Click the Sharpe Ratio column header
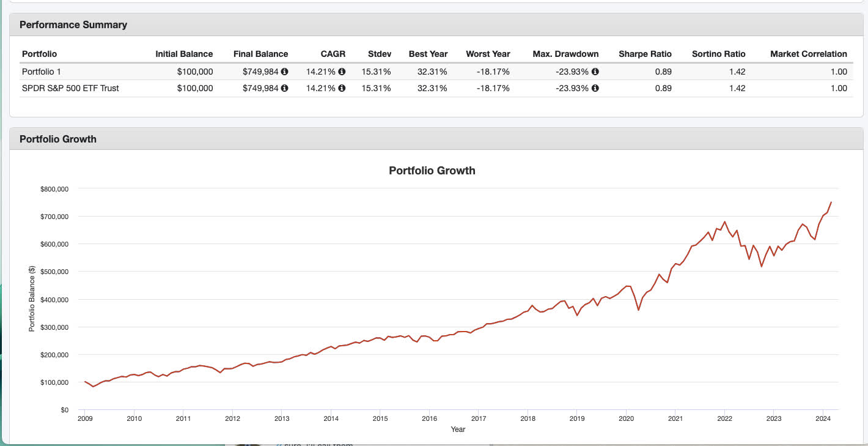Viewport: 868px width, 446px height. point(645,54)
